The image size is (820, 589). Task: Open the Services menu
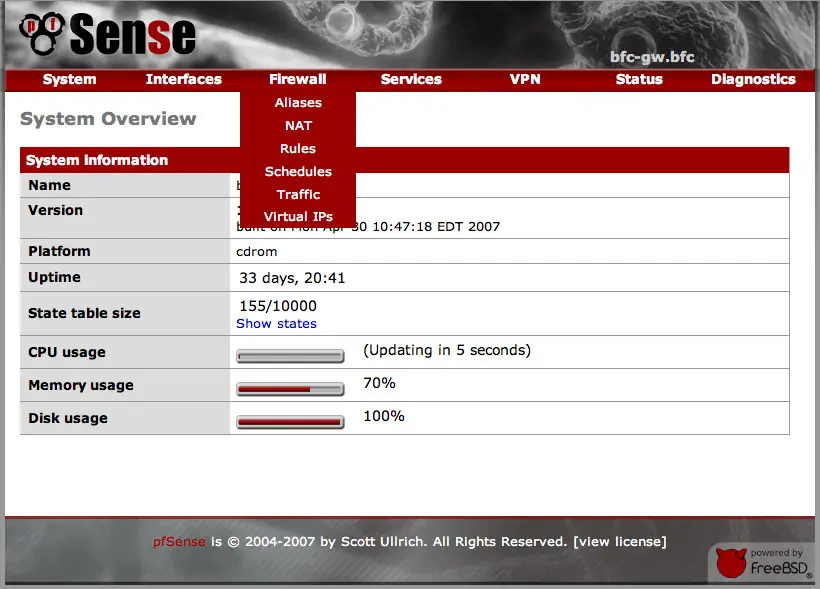pyautogui.click(x=411, y=79)
